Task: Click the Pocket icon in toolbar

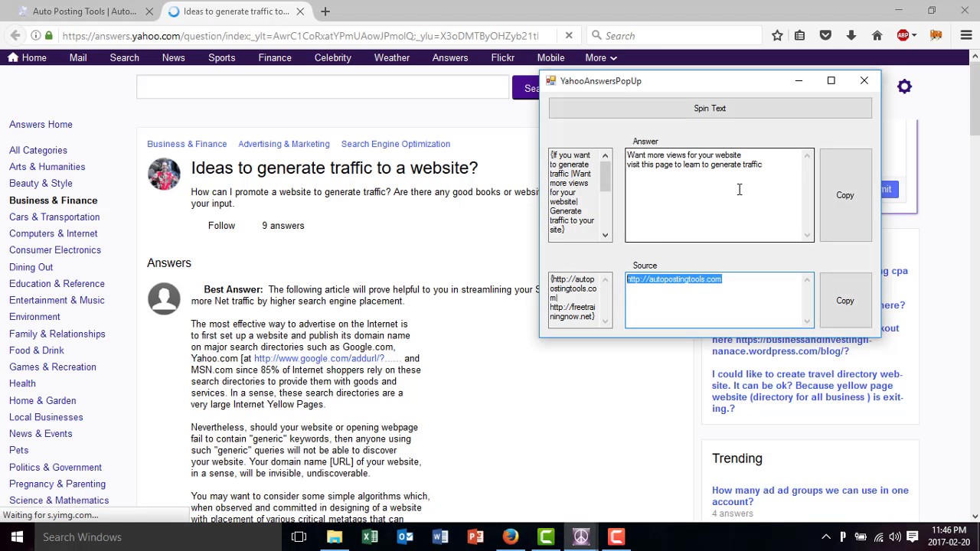Action: pyautogui.click(x=825, y=35)
